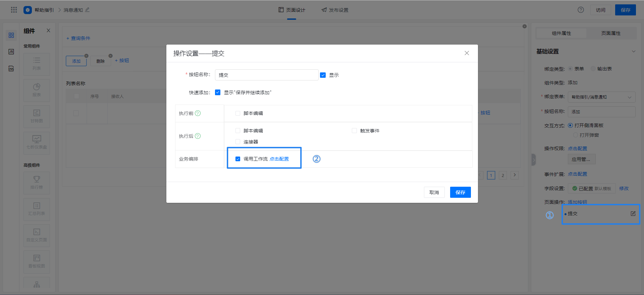Choose the 看板视图 kanban view component
The width and height of the screenshot is (644, 295).
click(37, 262)
